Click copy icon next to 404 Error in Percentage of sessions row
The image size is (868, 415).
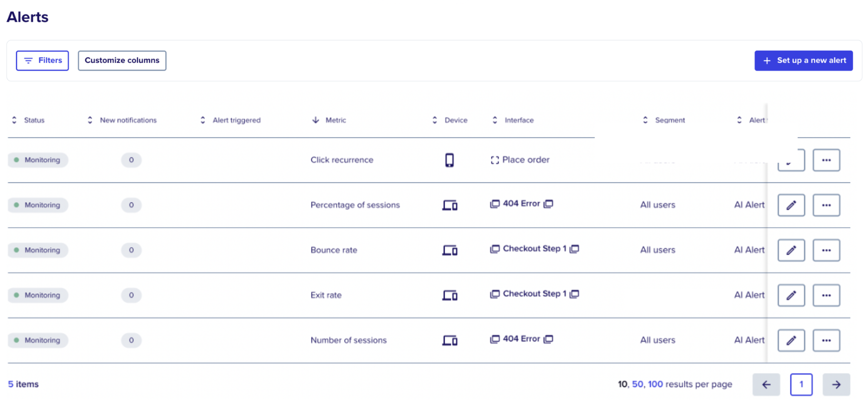pos(549,204)
